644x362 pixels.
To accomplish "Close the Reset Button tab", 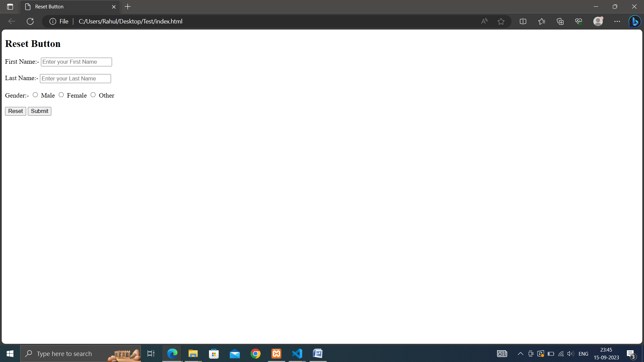I will (114, 7).
